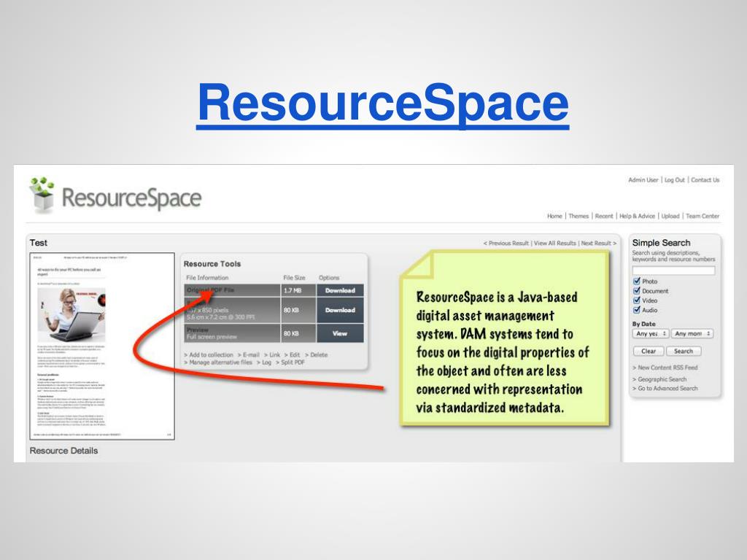Click the Split PDF link
The image size is (747, 560).
(290, 362)
